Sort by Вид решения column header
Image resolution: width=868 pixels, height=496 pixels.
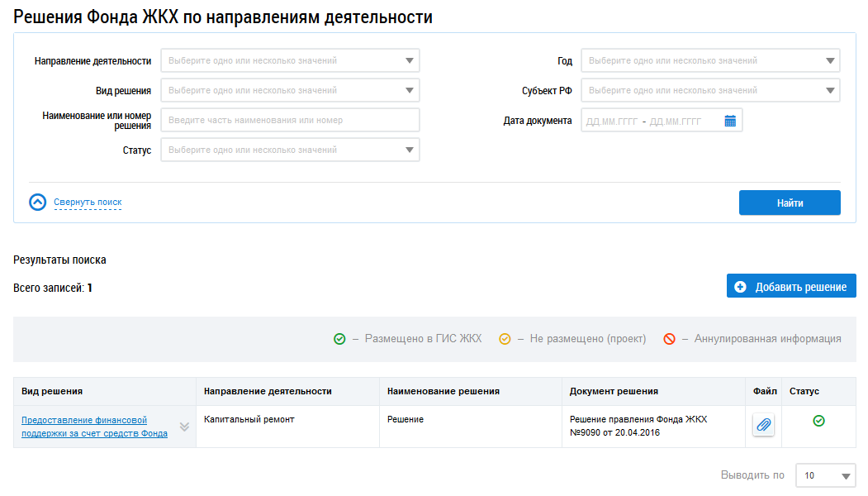pos(52,391)
